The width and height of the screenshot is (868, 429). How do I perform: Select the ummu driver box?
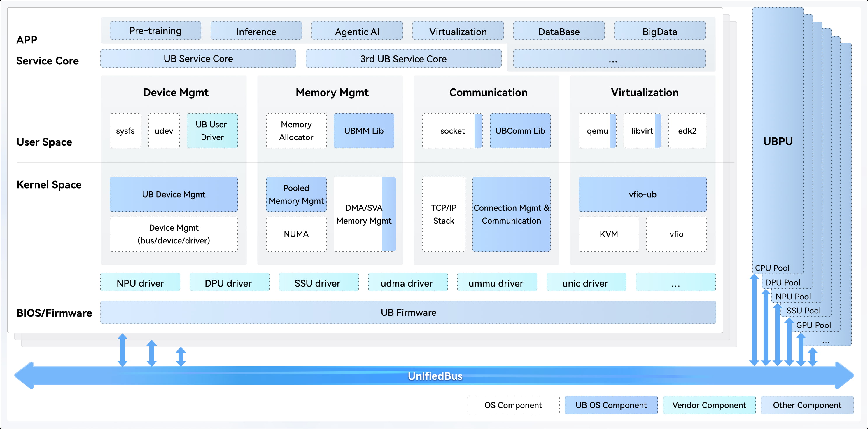pos(496,283)
